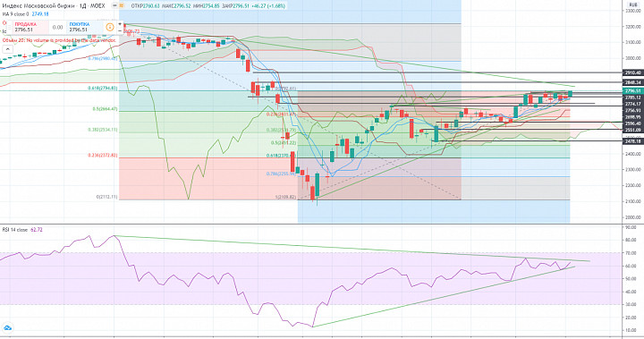Viewport: 644px width, 339px height.
Task: Click the MA value 2749.18
Action: pos(40,14)
